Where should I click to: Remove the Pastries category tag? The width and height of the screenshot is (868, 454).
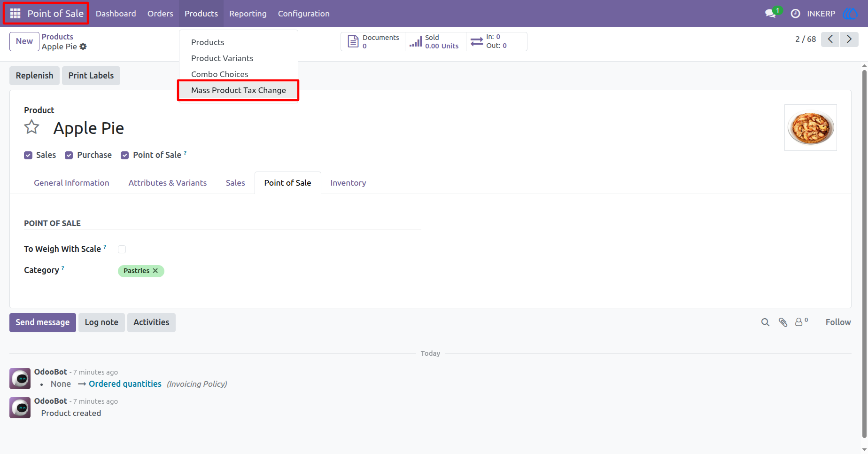[155, 271]
